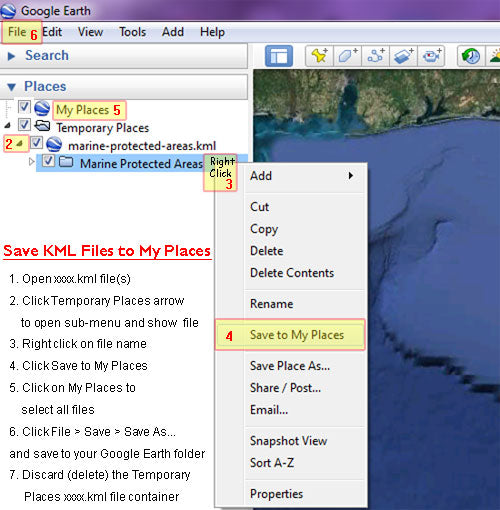Viewport: 500px width, 510px height.
Task: Add an image overlay icon
Action: click(x=403, y=56)
